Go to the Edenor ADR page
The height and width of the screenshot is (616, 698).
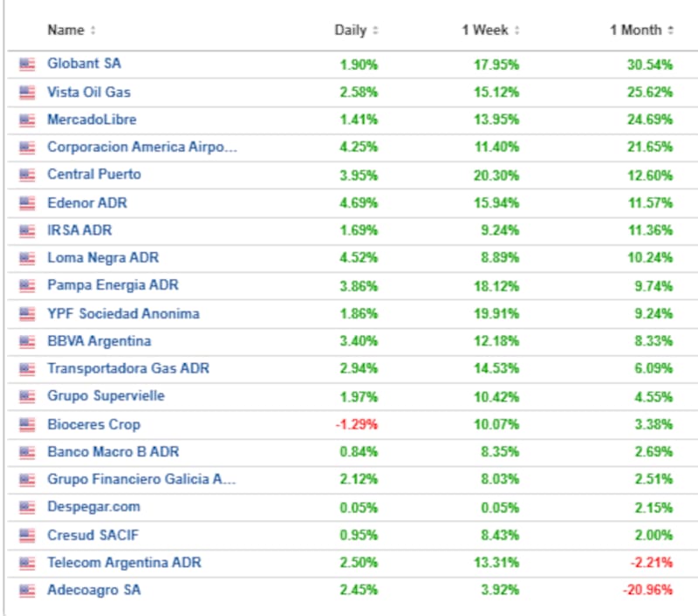87,202
